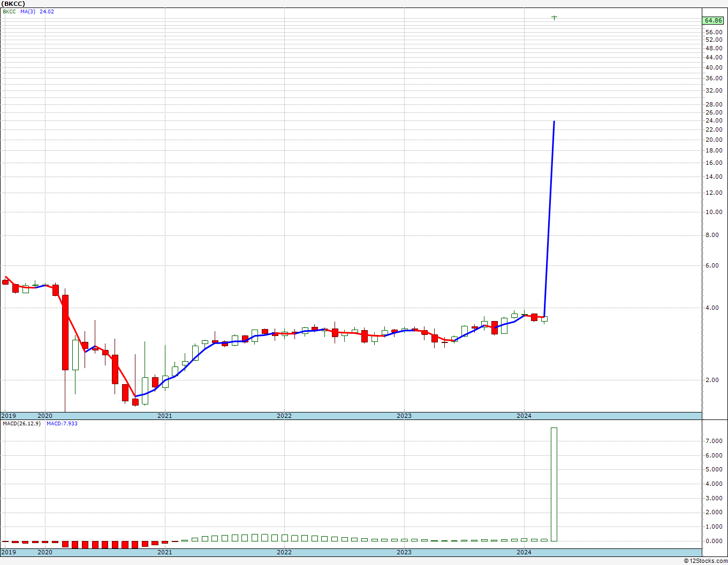
Task: Click the tall green MACD bar in 2024
Action: point(553,484)
